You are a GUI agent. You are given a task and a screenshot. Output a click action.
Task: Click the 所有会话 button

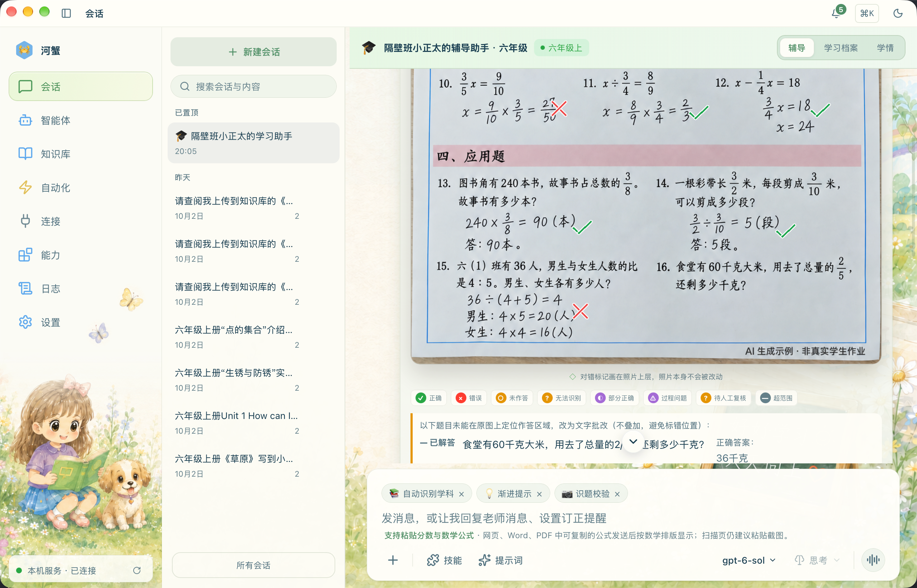tap(253, 565)
